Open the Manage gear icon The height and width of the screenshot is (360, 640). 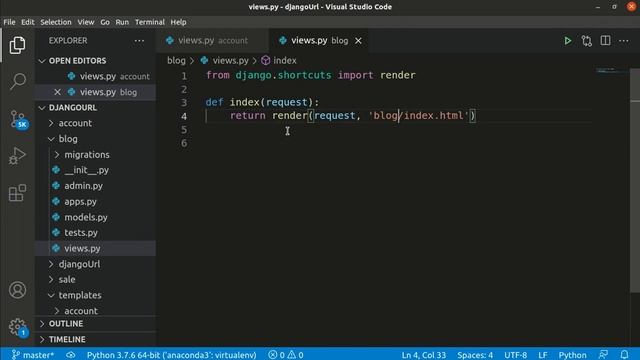pyautogui.click(x=18, y=327)
